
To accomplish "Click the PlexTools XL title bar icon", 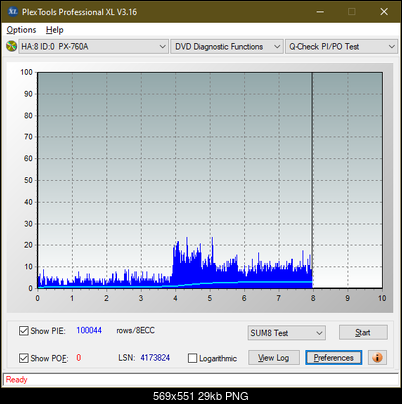I will [13, 12].
